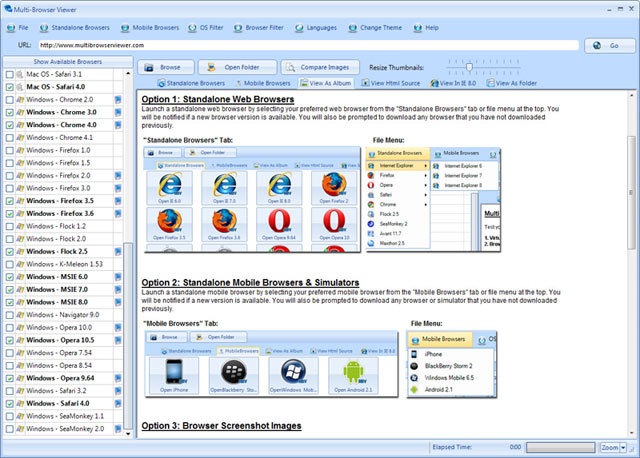
Task: Click the blue icon beside Windows - MSIE 7.0
Action: pos(118,289)
